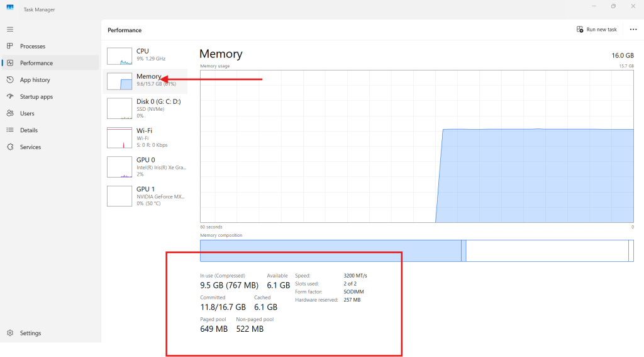Select the GPU 1 mini graph thumbnail
The image size is (644, 357).
pyautogui.click(x=119, y=196)
